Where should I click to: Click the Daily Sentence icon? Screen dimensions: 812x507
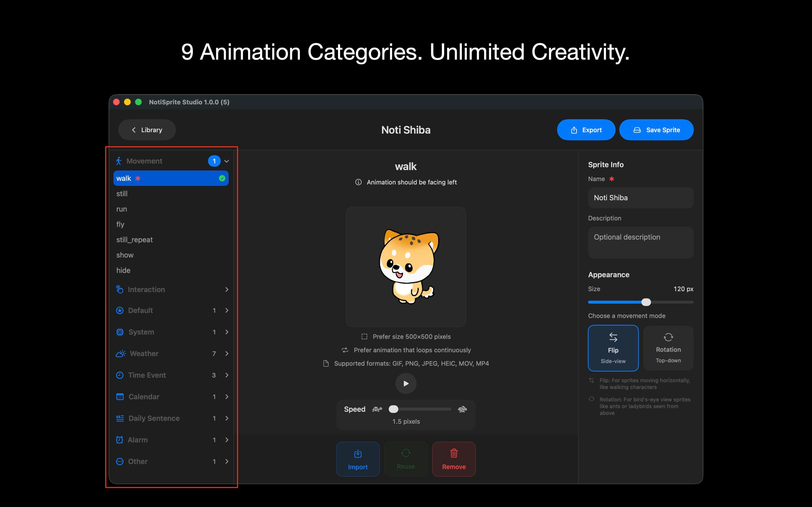(x=120, y=418)
